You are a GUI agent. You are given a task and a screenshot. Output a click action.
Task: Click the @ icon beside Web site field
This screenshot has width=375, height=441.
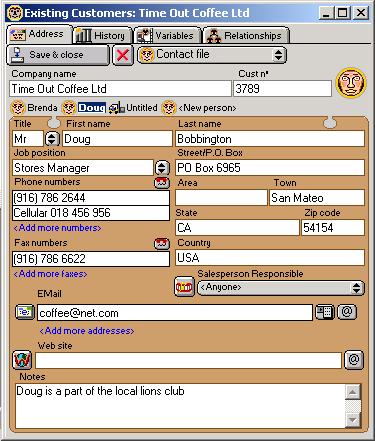tap(354, 360)
